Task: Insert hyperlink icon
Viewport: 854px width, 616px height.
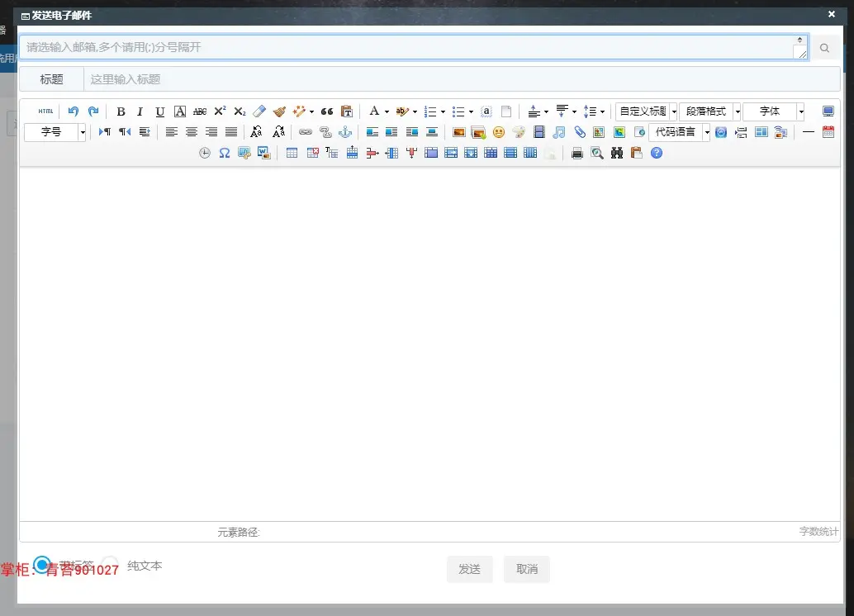Action: click(x=306, y=132)
